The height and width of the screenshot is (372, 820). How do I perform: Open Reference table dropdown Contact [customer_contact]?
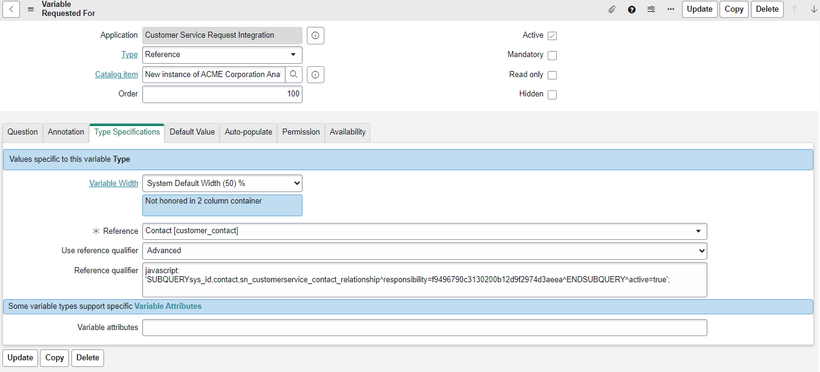[425, 231]
